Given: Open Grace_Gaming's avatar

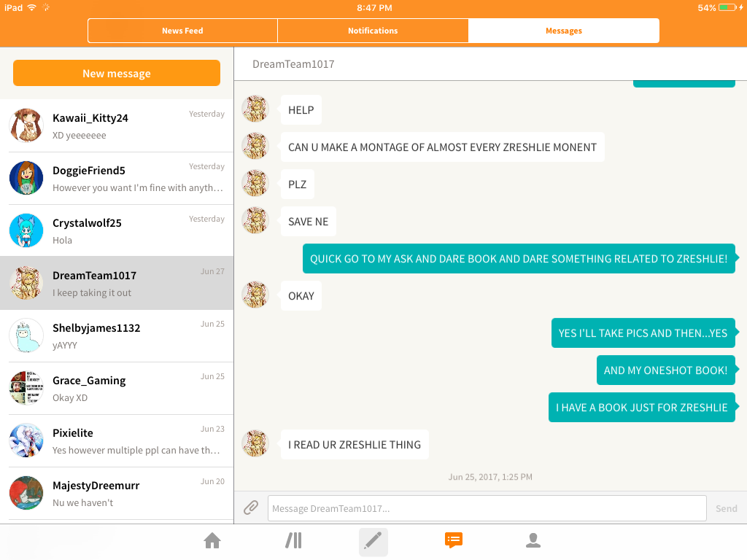Looking at the screenshot, I should click(x=26, y=388).
